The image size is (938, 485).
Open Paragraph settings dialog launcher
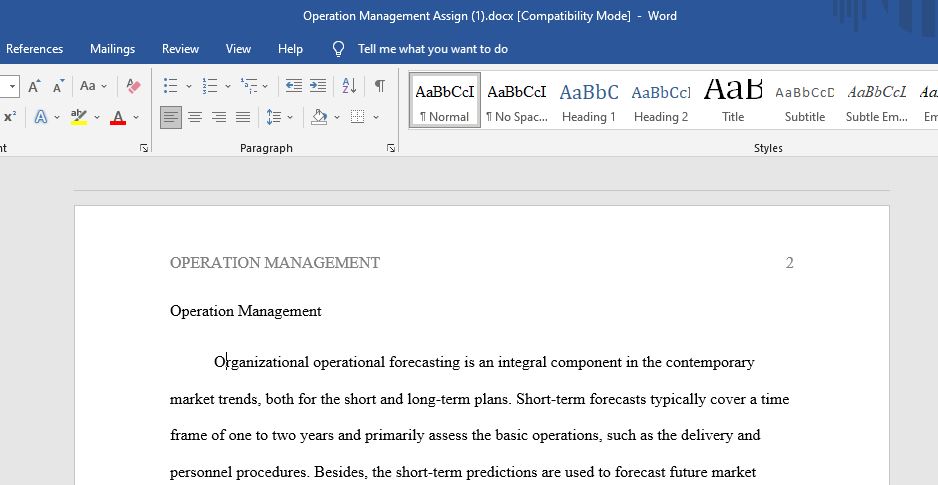(391, 148)
